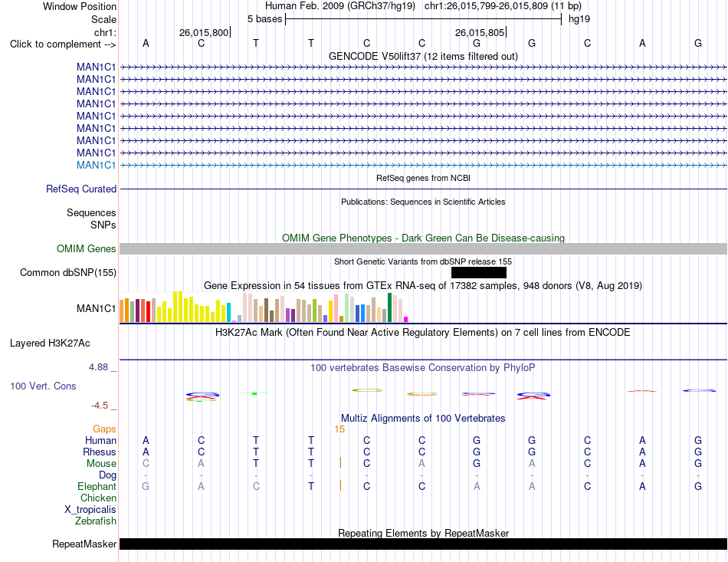This screenshot has height=562, width=728.
Task: Click the RepeatMasker track label
Action: pyautogui.click(x=84, y=544)
